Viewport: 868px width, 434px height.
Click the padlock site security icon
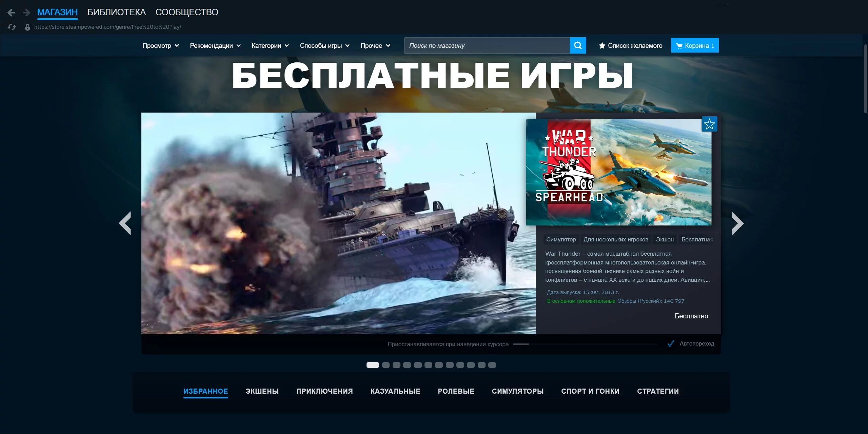[x=27, y=27]
